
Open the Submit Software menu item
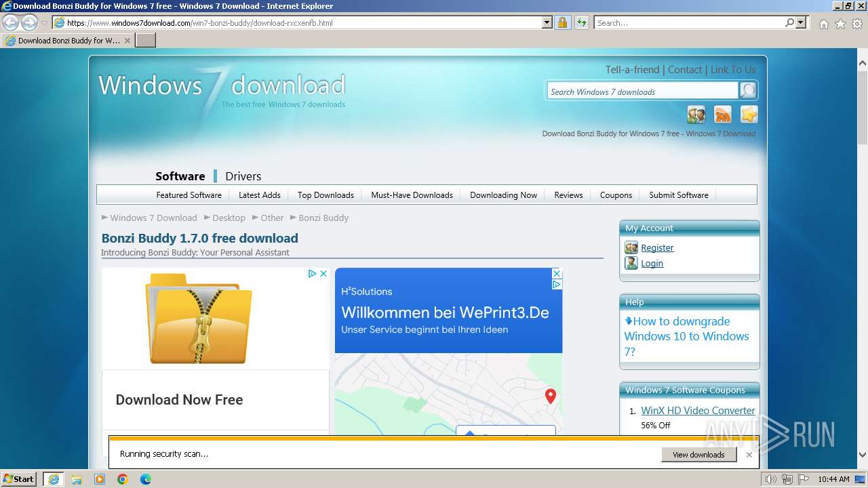(x=679, y=195)
